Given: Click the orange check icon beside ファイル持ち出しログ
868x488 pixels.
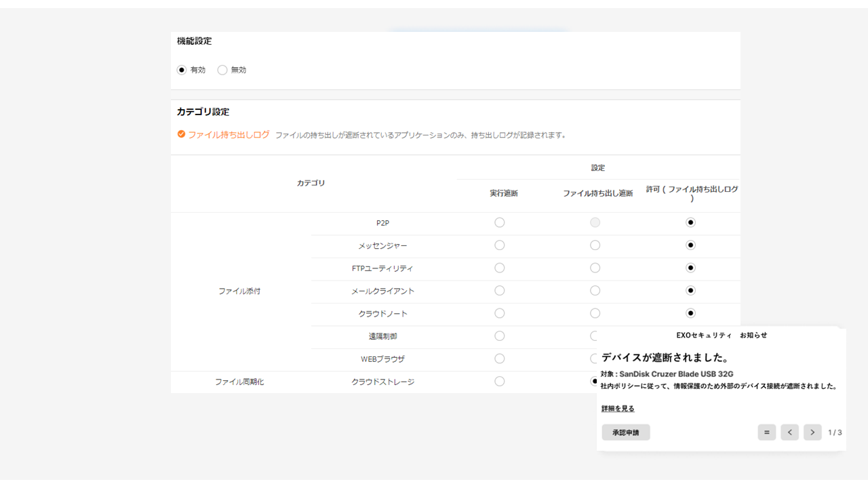Looking at the screenshot, I should pos(180,134).
